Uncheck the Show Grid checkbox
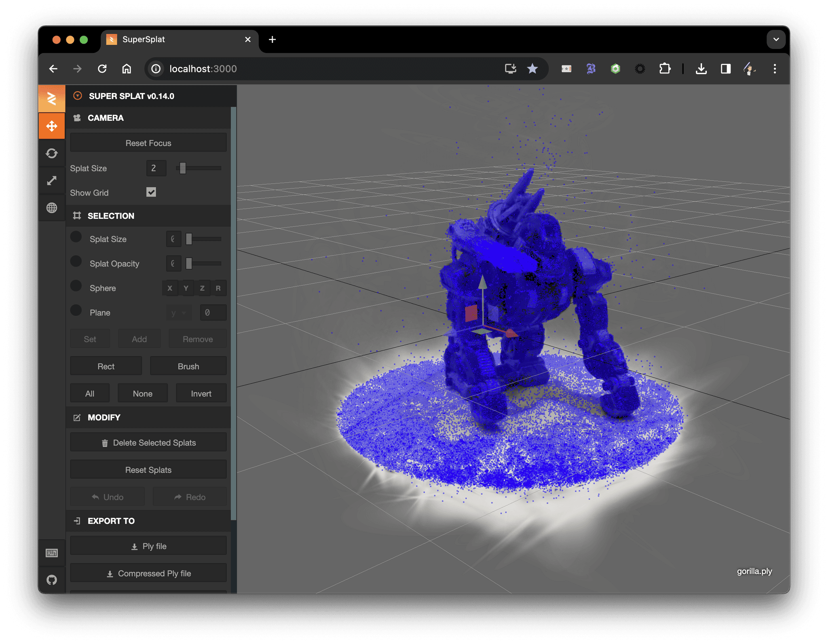 (x=151, y=192)
